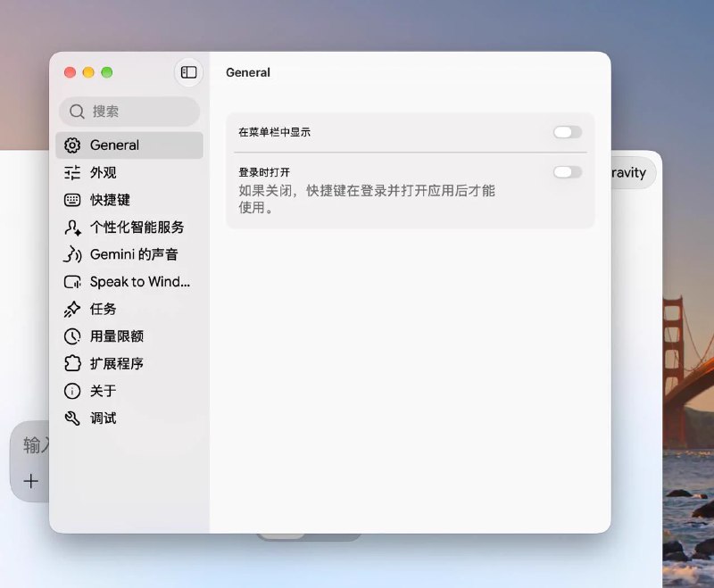Click the 快捷键 keyboard icon
Image resolution: width=714 pixels, height=588 pixels.
[72, 200]
